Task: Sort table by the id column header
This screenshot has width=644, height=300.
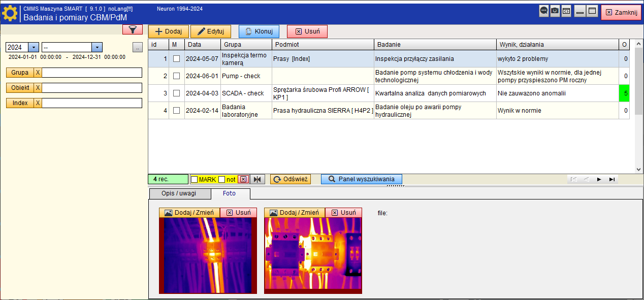Action: [158, 45]
